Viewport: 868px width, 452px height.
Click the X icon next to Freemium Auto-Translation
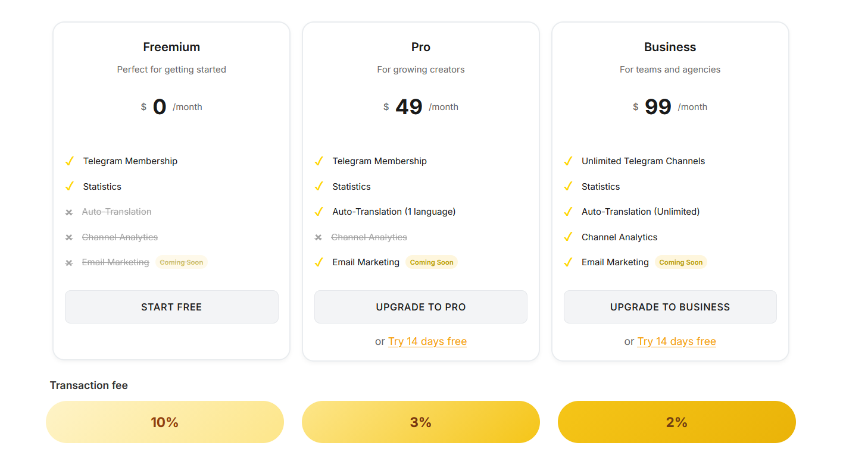[x=69, y=212]
